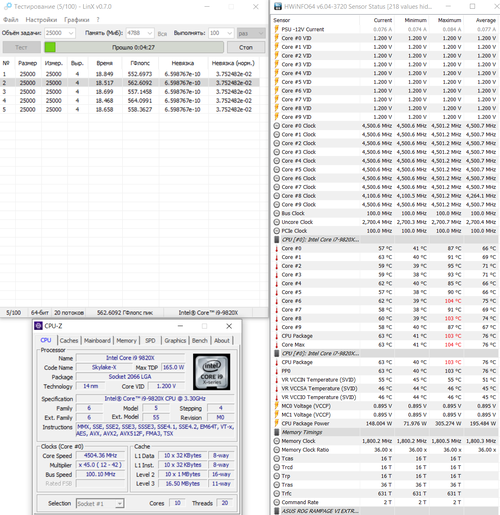
Task: Click the clock icon beside Core #0 Clock
Action: pyautogui.click(x=276, y=126)
